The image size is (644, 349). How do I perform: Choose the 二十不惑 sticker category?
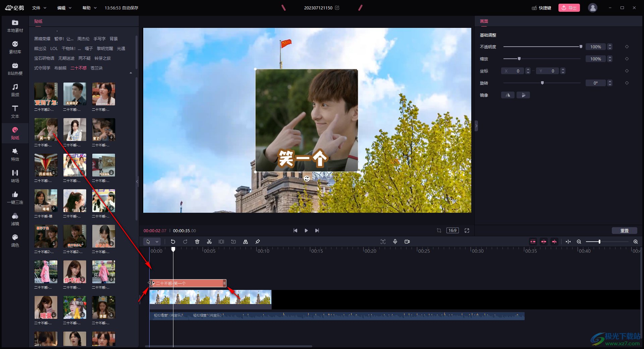click(x=78, y=68)
